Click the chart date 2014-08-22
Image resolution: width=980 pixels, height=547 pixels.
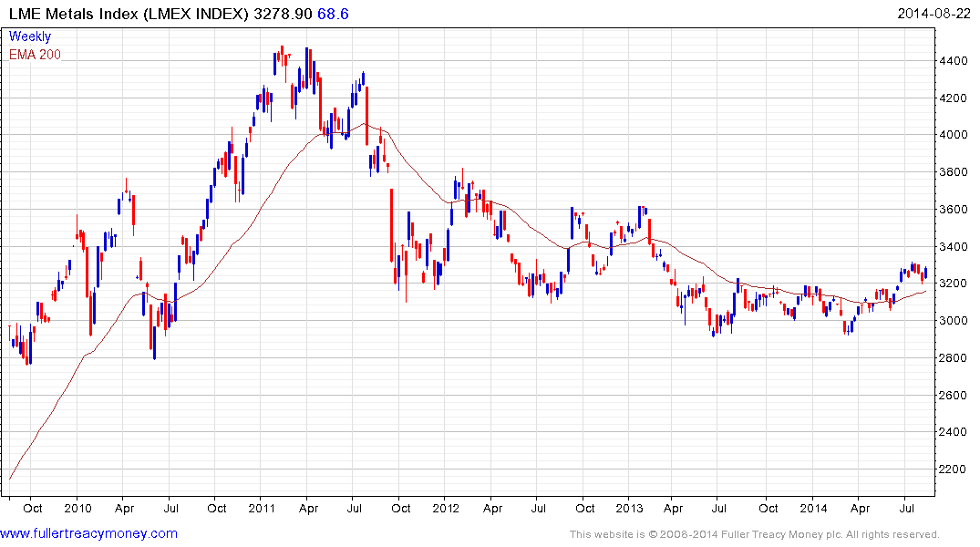[934, 14]
